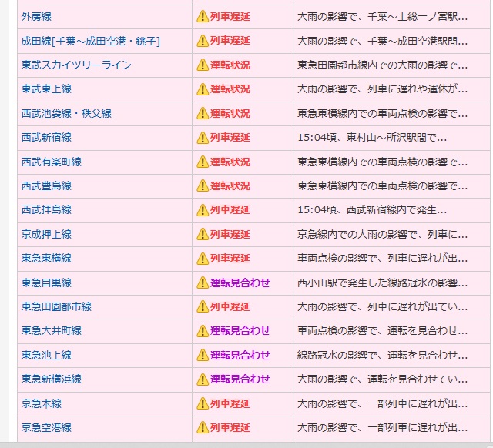This screenshot has width=493, height=448.
Task: Open the 東武東上線 link
Action: [46, 89]
